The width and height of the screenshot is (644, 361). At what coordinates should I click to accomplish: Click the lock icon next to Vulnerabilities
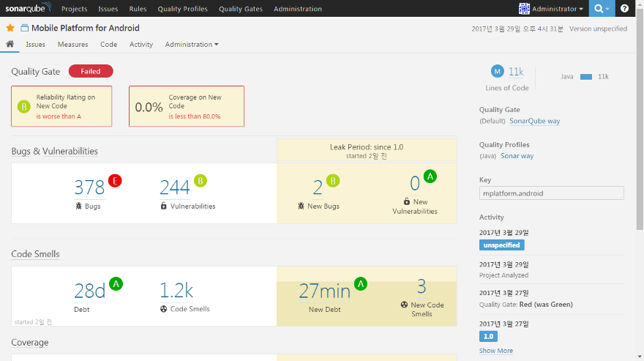coord(163,206)
